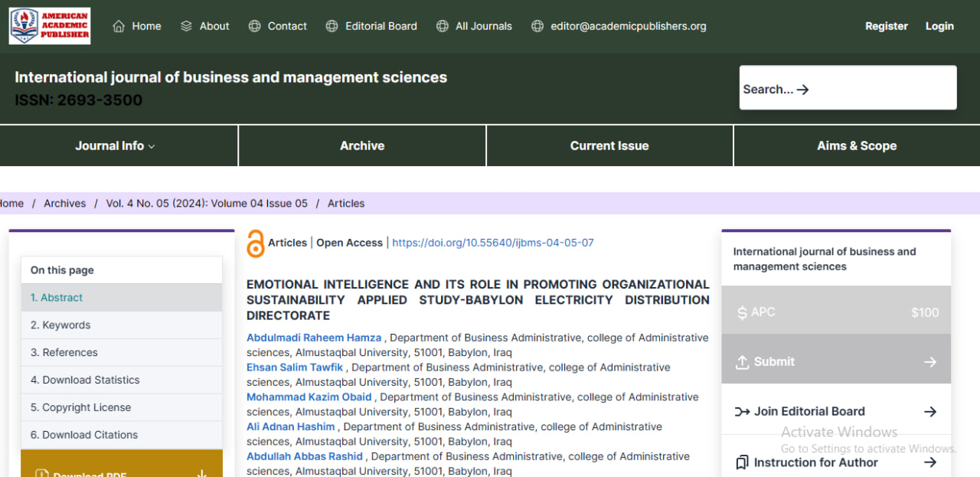Click the journal title heading text
The width and height of the screenshot is (980, 477).
click(231, 77)
